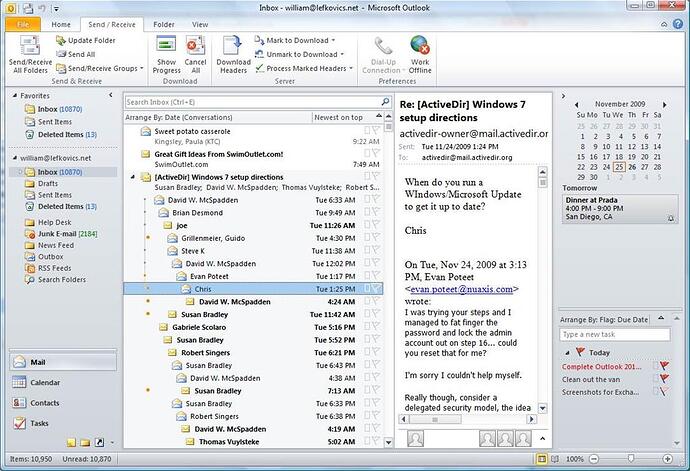Toggle flag for Complete Outlook task
690x471 pixels.
point(664,366)
